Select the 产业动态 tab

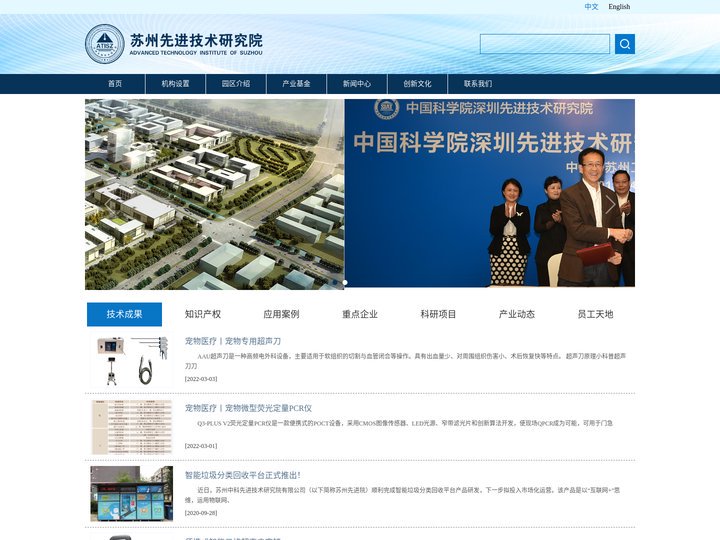tap(517, 314)
